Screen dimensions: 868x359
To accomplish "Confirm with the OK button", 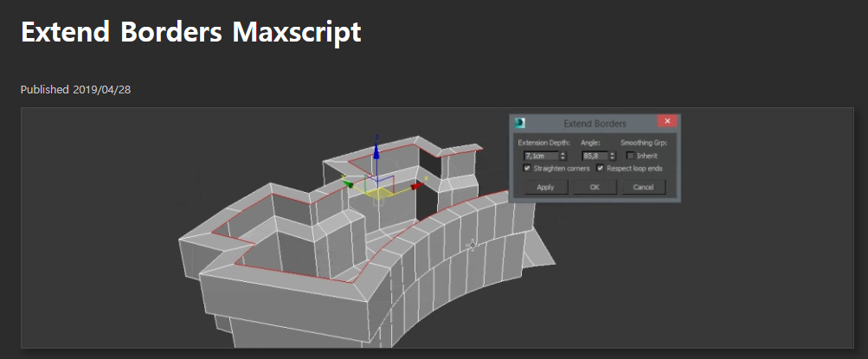I will pyautogui.click(x=595, y=187).
